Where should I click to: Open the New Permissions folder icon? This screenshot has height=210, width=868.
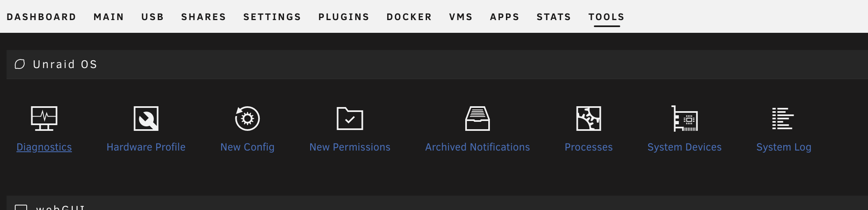pyautogui.click(x=350, y=119)
